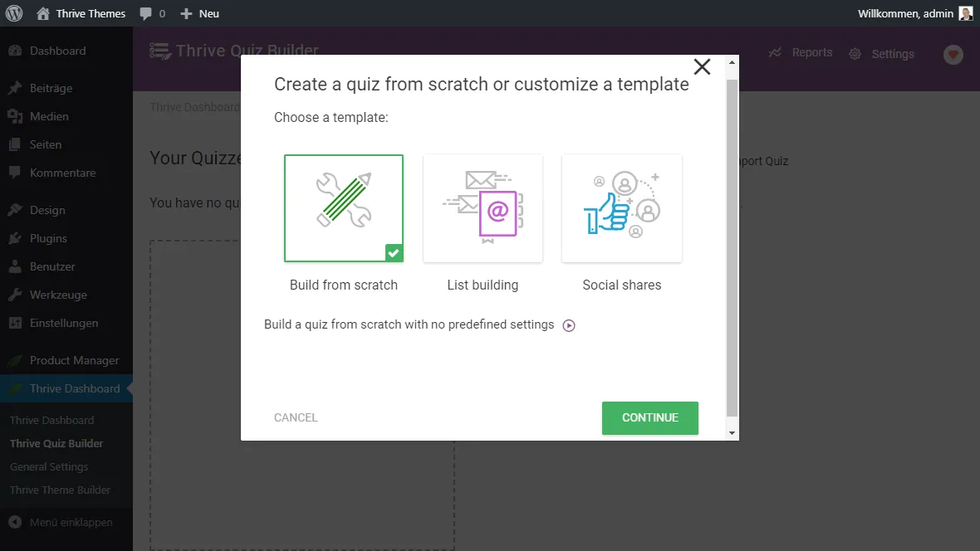This screenshot has width=980, height=551.
Task: Click the Build from scratch label
Action: coord(344,285)
